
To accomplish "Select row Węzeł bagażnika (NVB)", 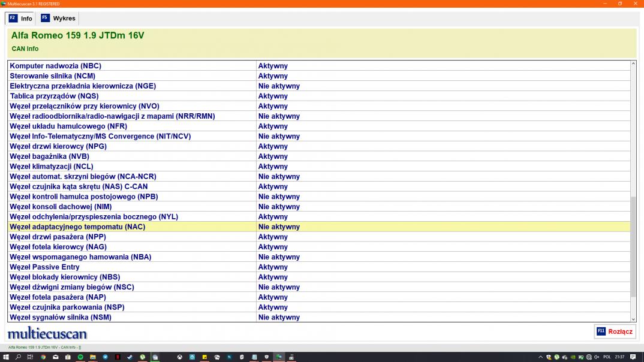I will [x=319, y=156].
